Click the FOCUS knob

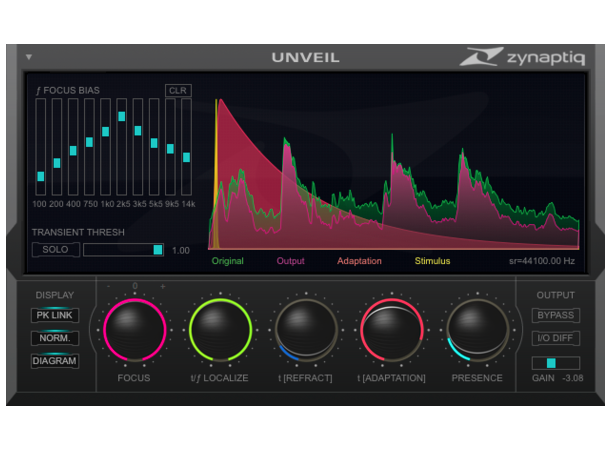(135, 330)
